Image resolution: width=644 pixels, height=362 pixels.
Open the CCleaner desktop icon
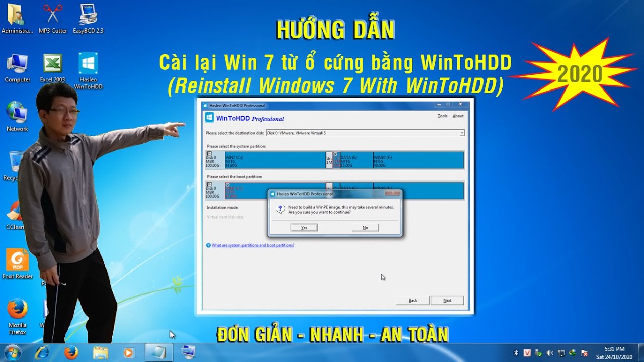click(14, 215)
